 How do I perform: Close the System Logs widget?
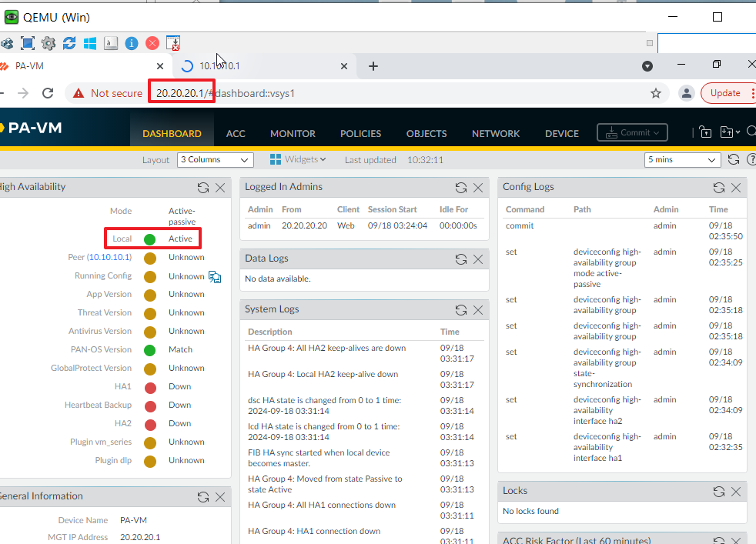coord(478,310)
